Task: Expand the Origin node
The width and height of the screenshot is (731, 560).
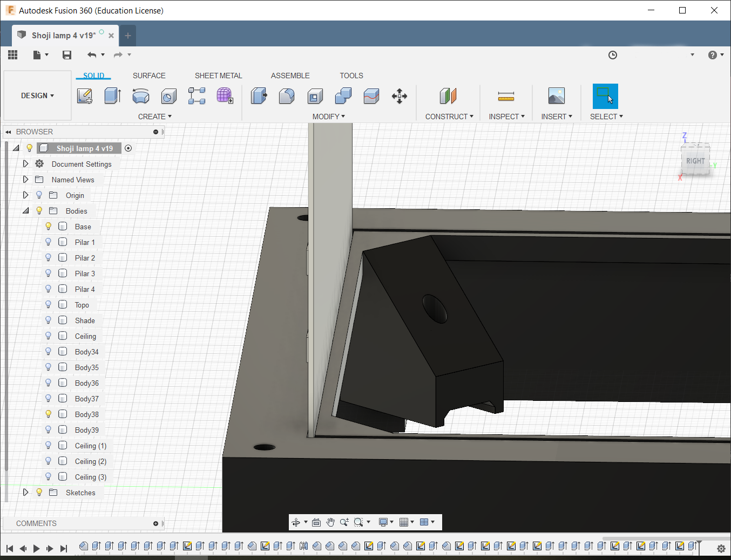Action: tap(25, 195)
